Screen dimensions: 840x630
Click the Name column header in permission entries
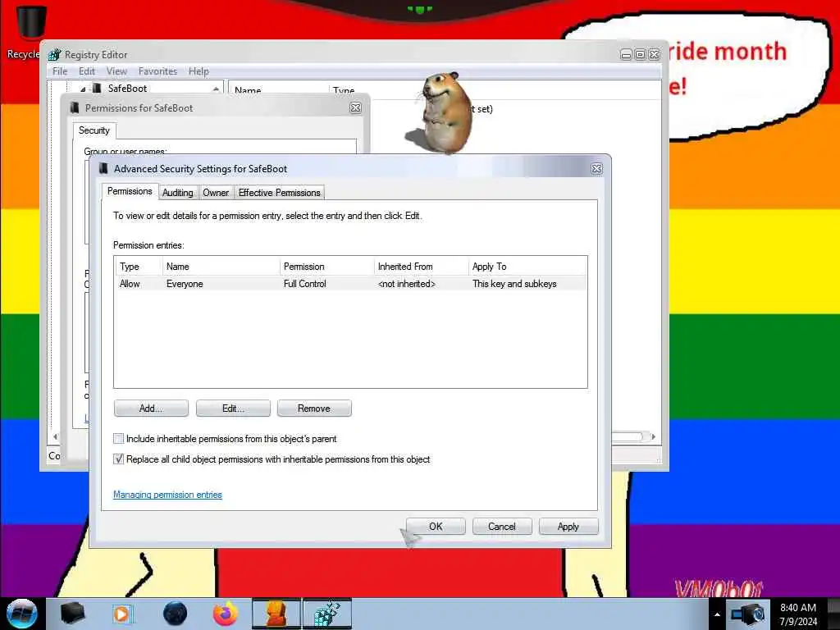click(221, 267)
